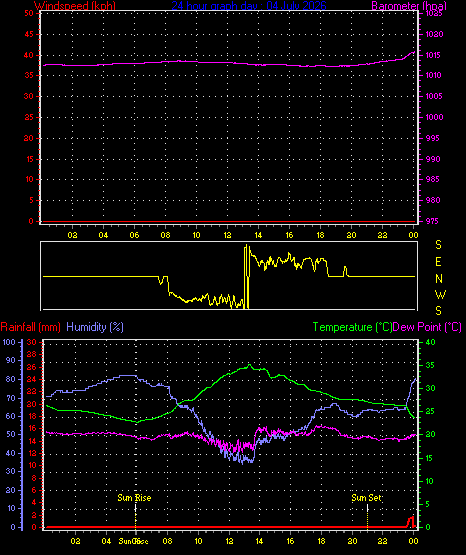Click 1020 on the barometer axis
The height and width of the screenshot is (555, 466).
(434, 34)
